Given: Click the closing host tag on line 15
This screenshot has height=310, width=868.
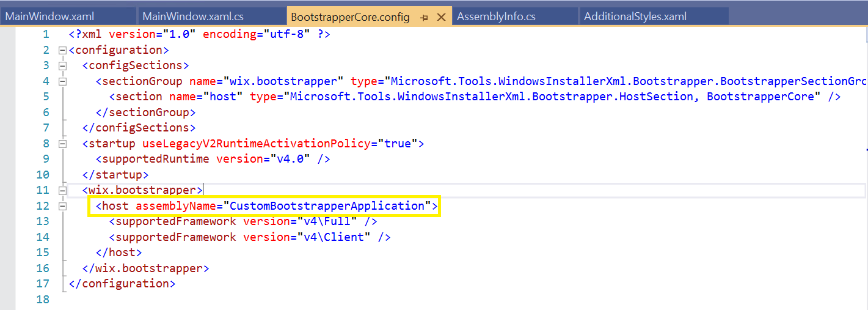Looking at the screenshot, I should (119, 253).
